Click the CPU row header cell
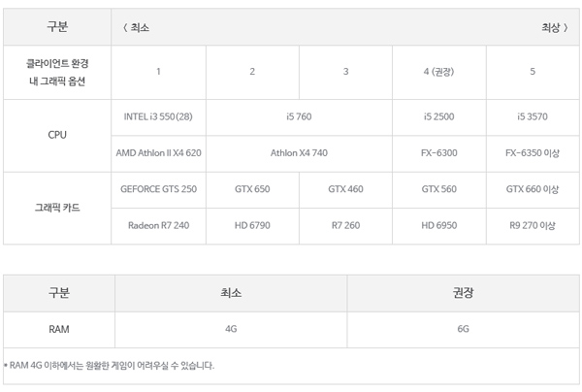582x392 pixels. point(57,135)
